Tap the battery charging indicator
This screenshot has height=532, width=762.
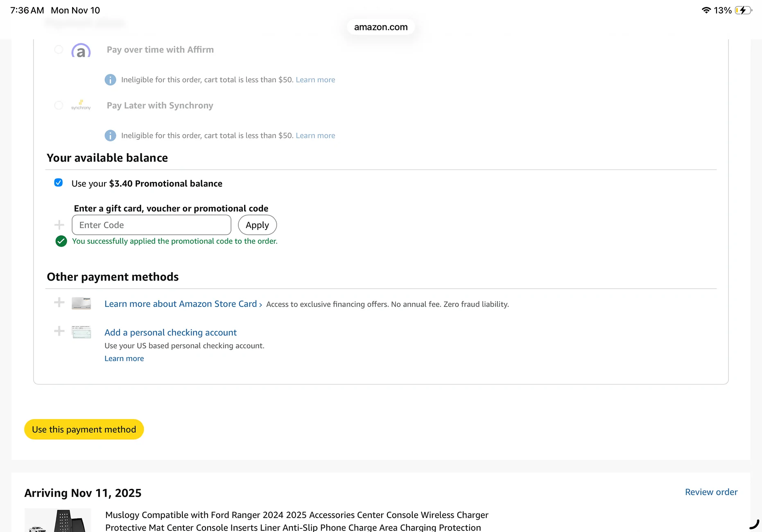(x=743, y=10)
